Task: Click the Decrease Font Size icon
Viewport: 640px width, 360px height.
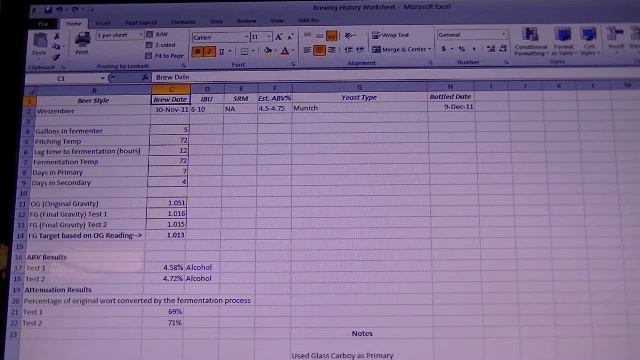Action: pos(290,37)
